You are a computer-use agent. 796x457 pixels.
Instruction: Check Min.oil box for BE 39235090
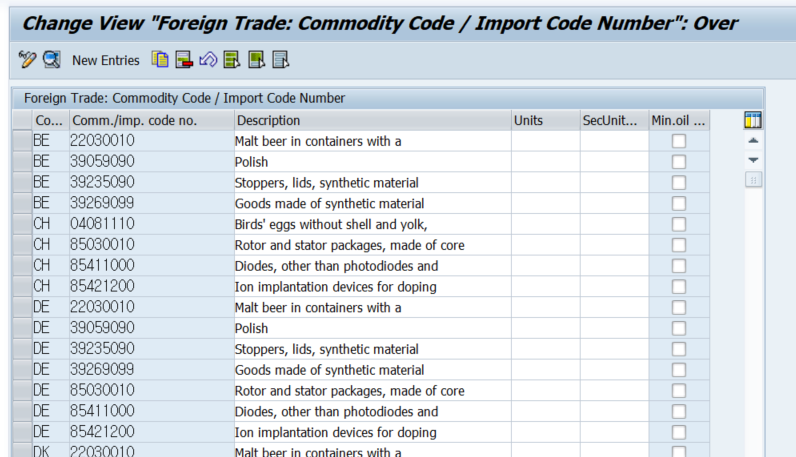[x=679, y=183]
